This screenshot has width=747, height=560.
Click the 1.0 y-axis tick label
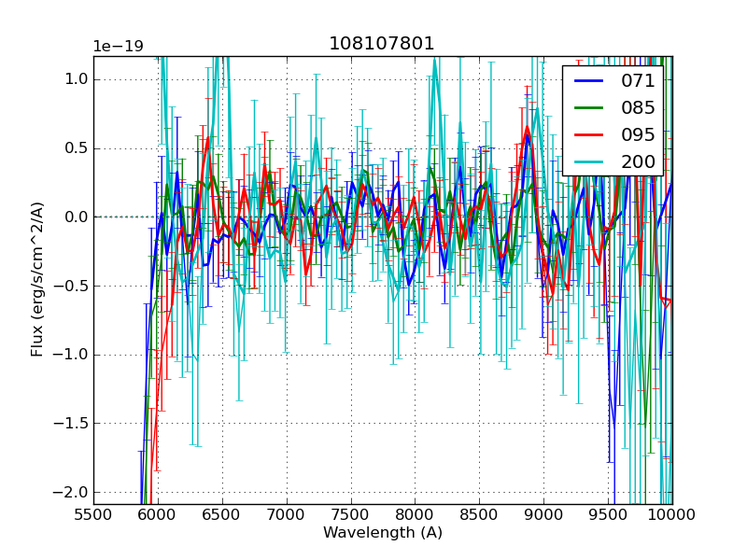click(x=76, y=79)
